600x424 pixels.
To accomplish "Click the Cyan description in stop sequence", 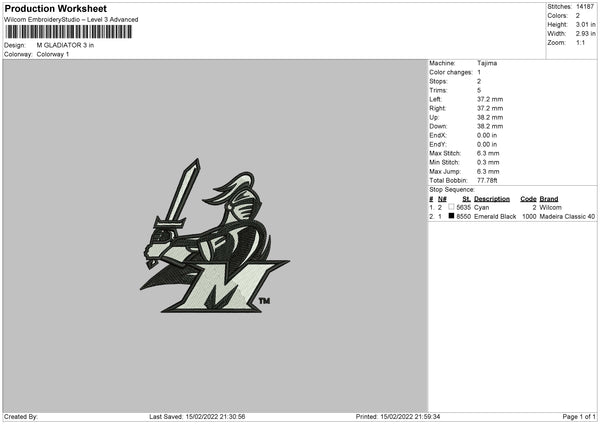I will 481,208.
